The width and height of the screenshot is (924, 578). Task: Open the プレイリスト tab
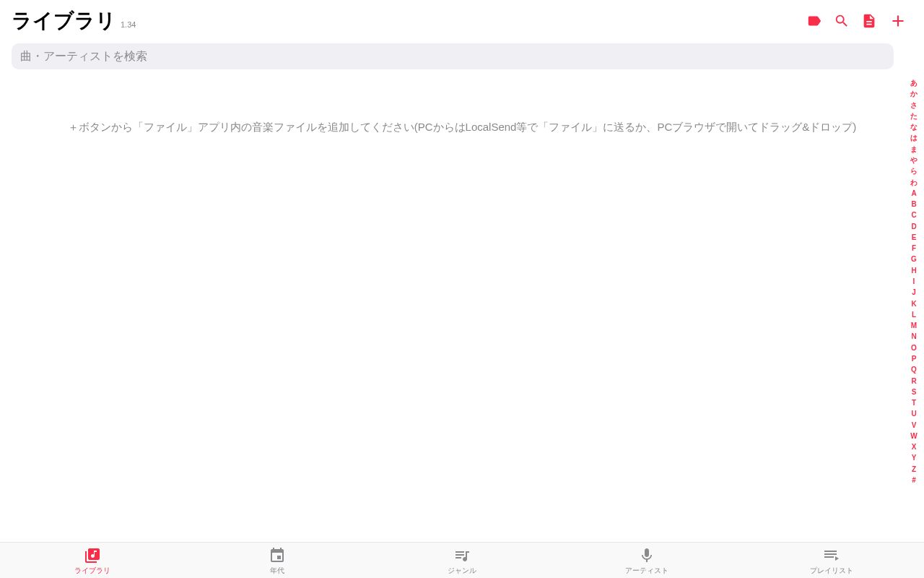pos(832,561)
